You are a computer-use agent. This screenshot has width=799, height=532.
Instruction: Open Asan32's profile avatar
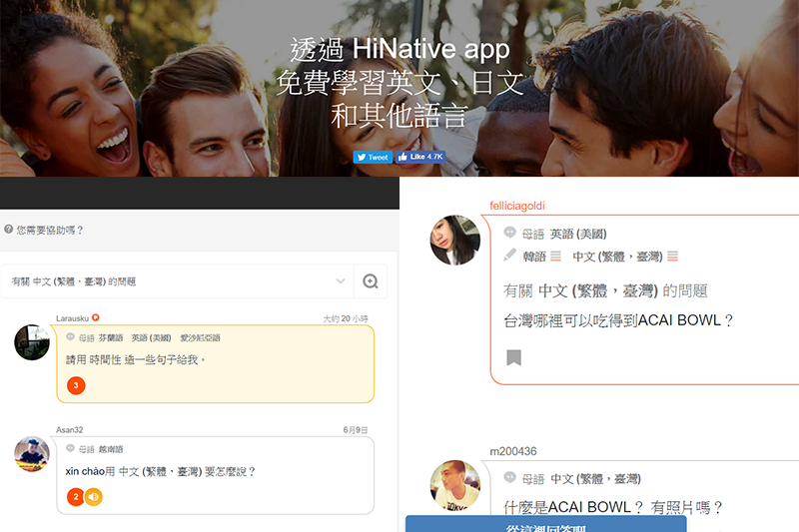coord(32,453)
